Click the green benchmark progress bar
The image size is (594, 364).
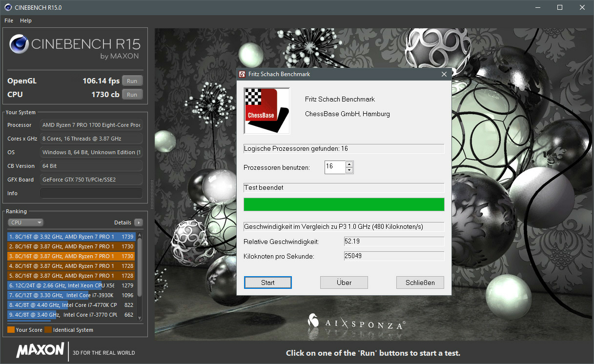tap(344, 204)
